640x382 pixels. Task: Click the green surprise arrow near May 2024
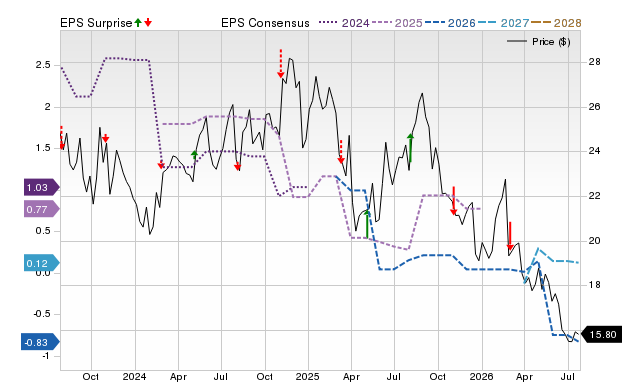(x=194, y=155)
